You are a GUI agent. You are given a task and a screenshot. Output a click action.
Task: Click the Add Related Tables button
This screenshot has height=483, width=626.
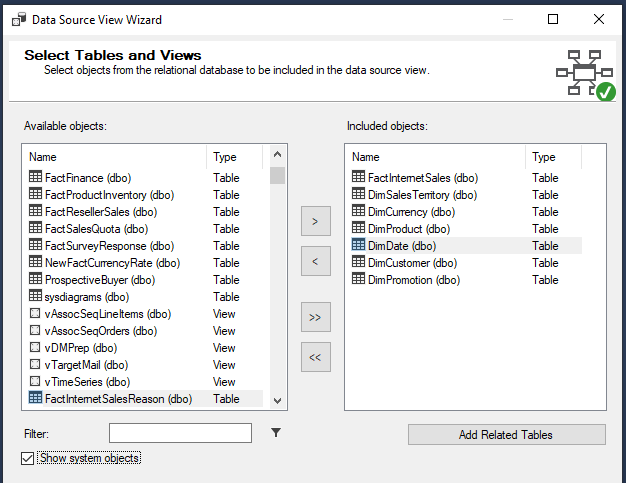pos(506,434)
